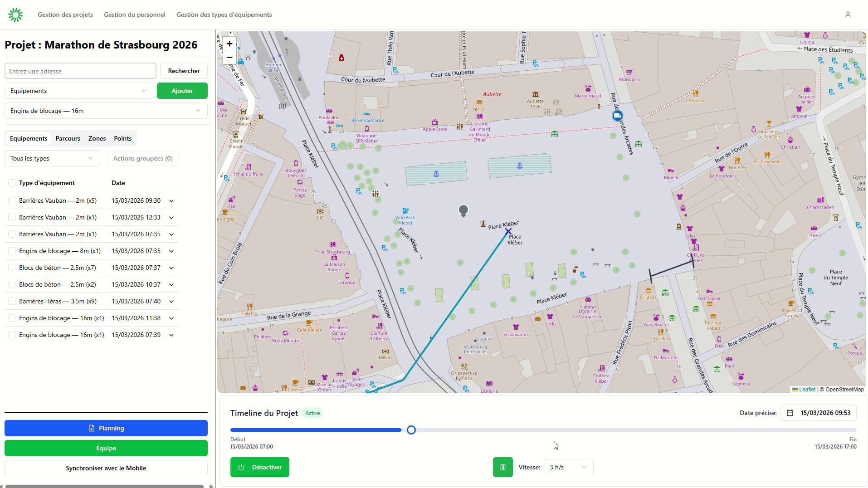Switch to the Parcours tab
The width and height of the screenshot is (868, 488).
point(68,138)
